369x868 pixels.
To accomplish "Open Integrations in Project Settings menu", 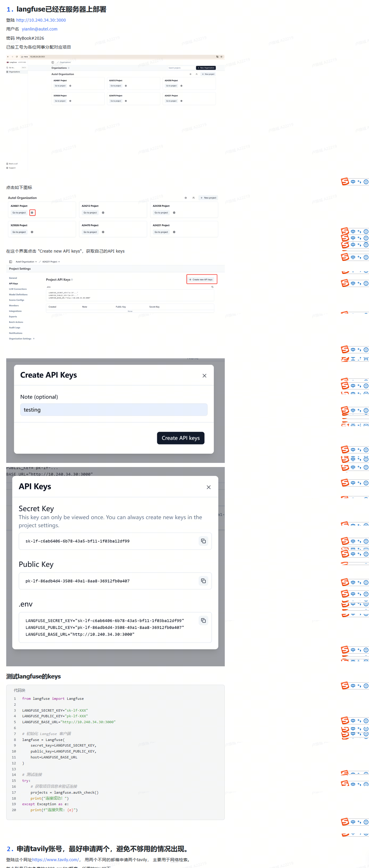I will [x=15, y=311].
